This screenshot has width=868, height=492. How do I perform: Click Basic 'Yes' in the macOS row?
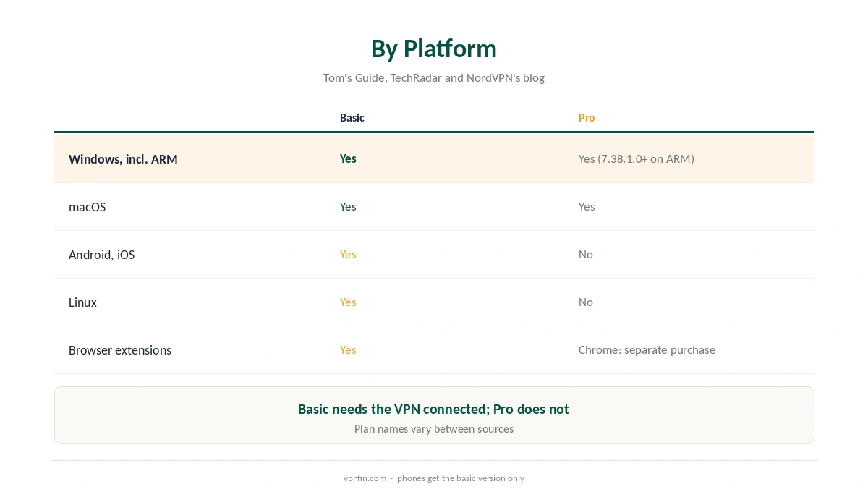[348, 206]
